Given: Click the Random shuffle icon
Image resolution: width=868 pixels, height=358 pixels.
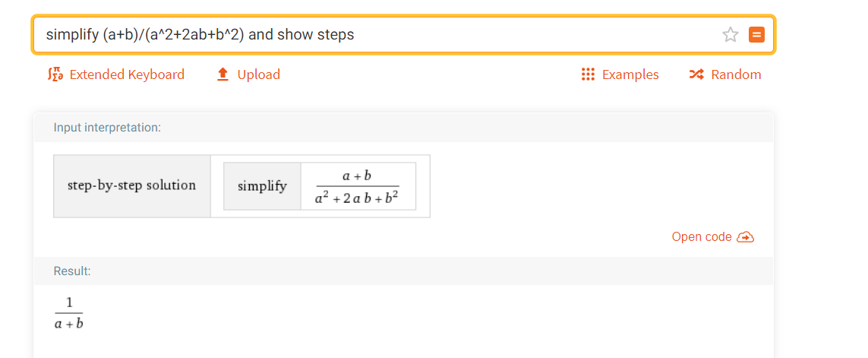Looking at the screenshot, I should pyautogui.click(x=696, y=74).
